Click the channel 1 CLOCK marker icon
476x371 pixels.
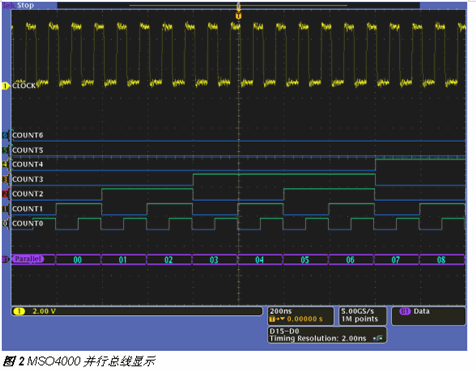(5, 86)
